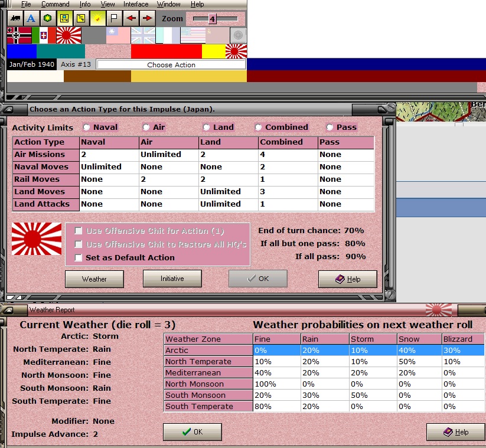Click the yellow counter icon showing 7 and 4
This screenshot has height=448, width=486.
click(81, 18)
